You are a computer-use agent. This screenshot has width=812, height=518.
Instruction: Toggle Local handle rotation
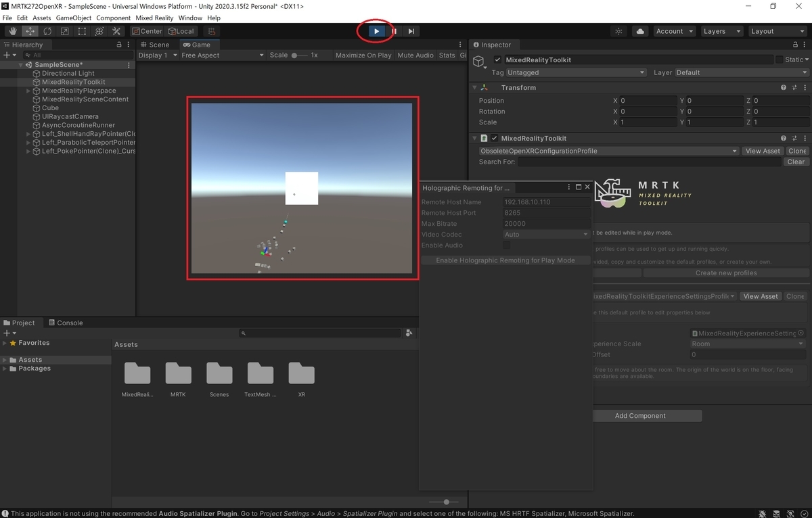[181, 31]
